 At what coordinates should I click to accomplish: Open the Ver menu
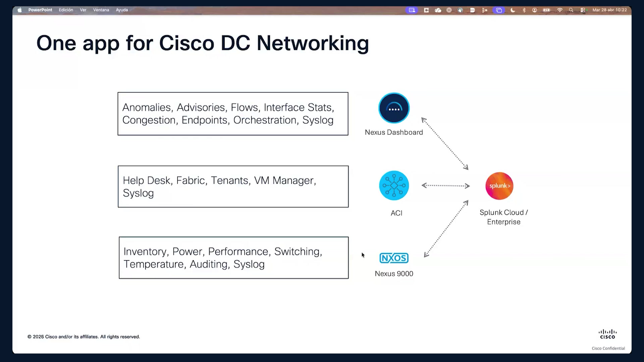tap(83, 10)
